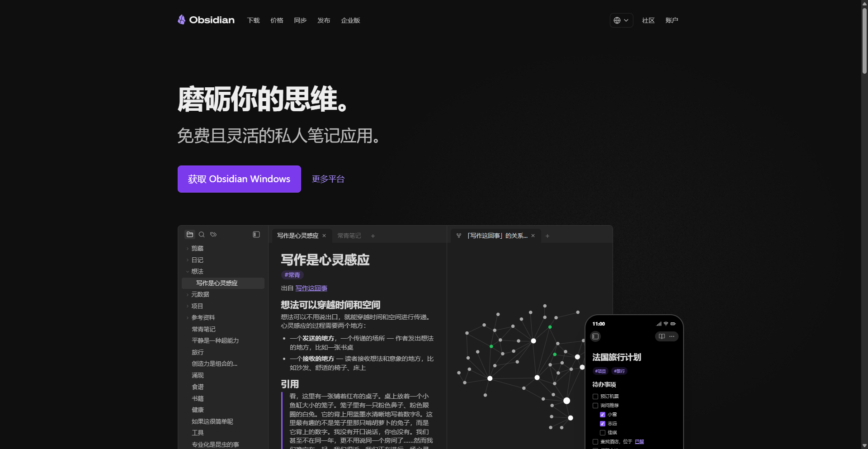The image size is (868, 449).
Task: Click the scrollbar up arrow
Action: click(x=864, y=3)
